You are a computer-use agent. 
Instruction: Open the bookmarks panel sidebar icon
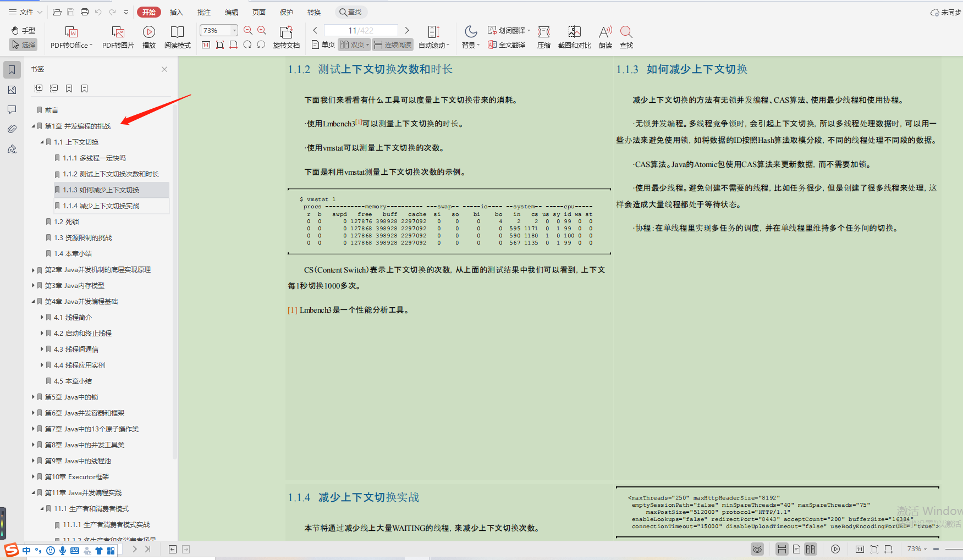tap(12, 70)
